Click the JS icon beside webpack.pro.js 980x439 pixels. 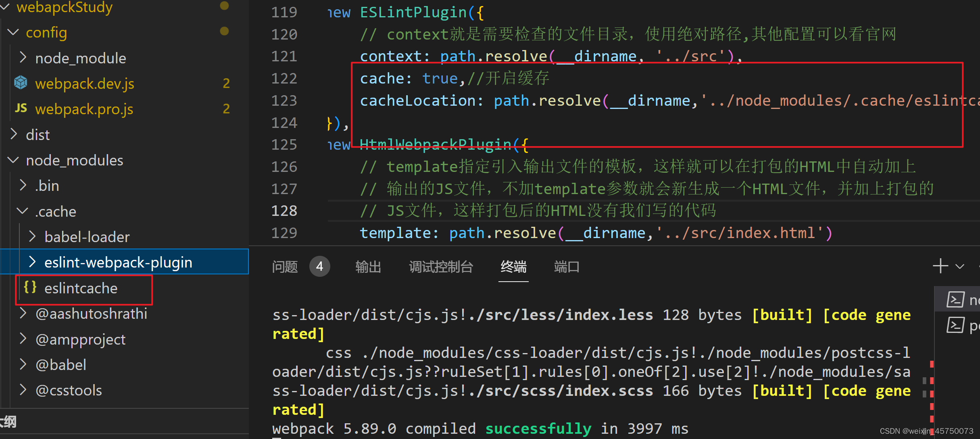tap(21, 108)
